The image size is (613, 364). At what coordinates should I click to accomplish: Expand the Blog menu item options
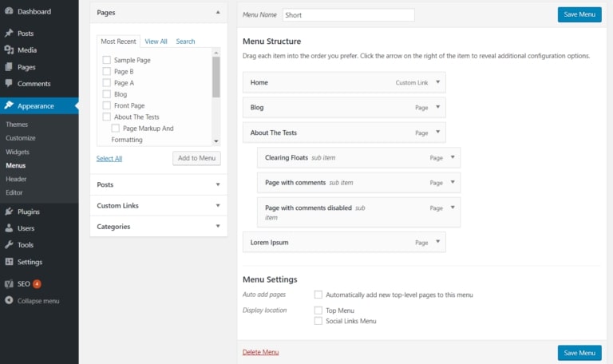coord(438,107)
